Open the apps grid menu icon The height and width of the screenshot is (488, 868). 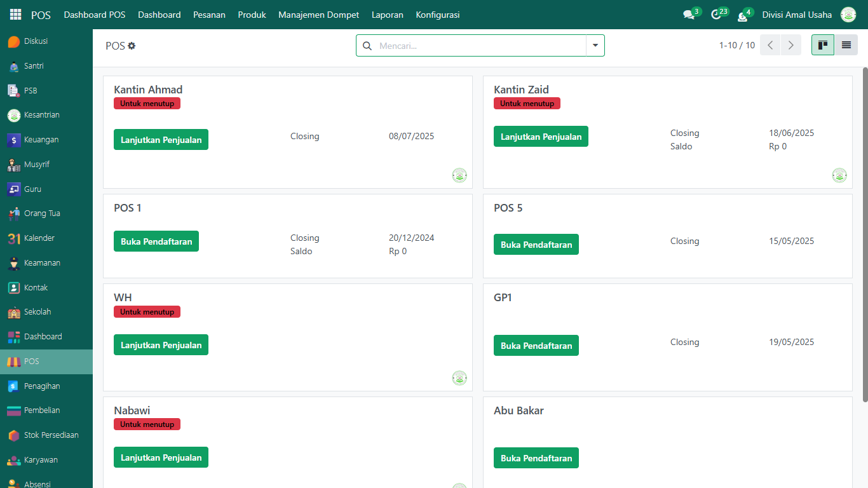pos(15,15)
